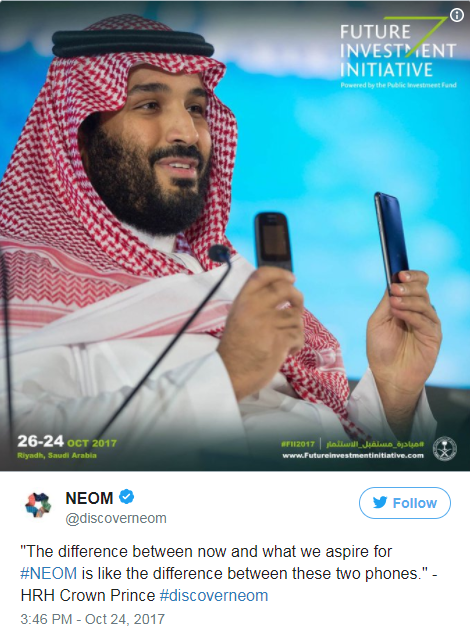Click the 26-24 OCT 2017 date label
470x630 pixels.
point(67,442)
